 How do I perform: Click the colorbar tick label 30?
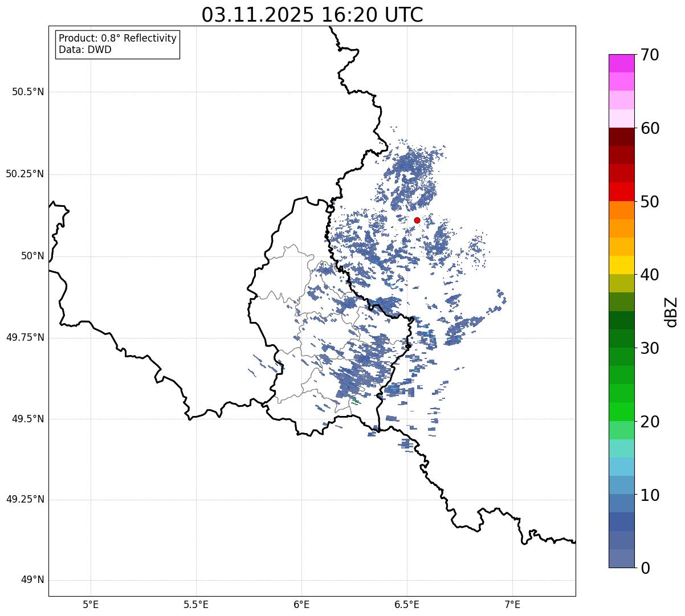[650, 348]
